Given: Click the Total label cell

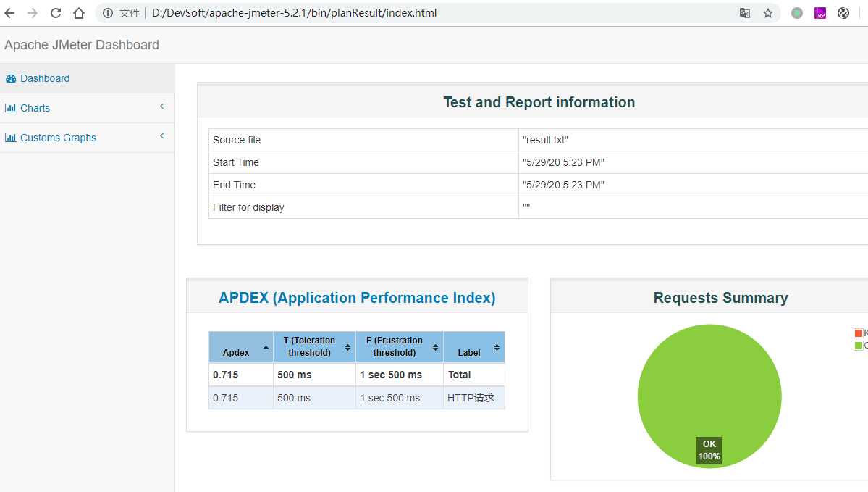Looking at the screenshot, I should pos(474,375).
